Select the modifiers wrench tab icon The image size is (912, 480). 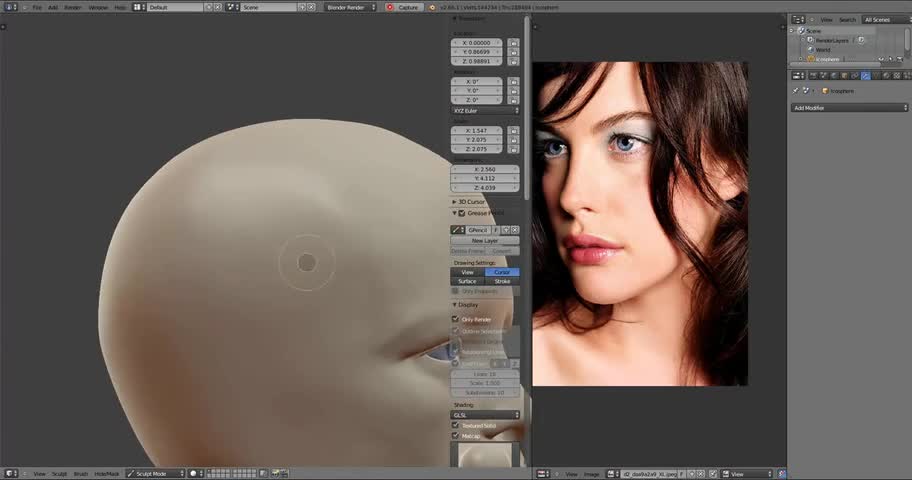point(866,75)
